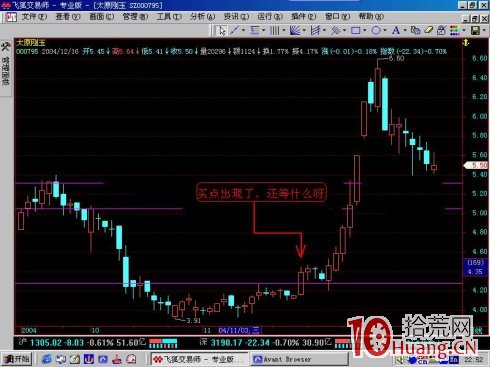This screenshot has width=490, height=367.
Task: Select the parallel lines tool
Action: pos(335,30)
